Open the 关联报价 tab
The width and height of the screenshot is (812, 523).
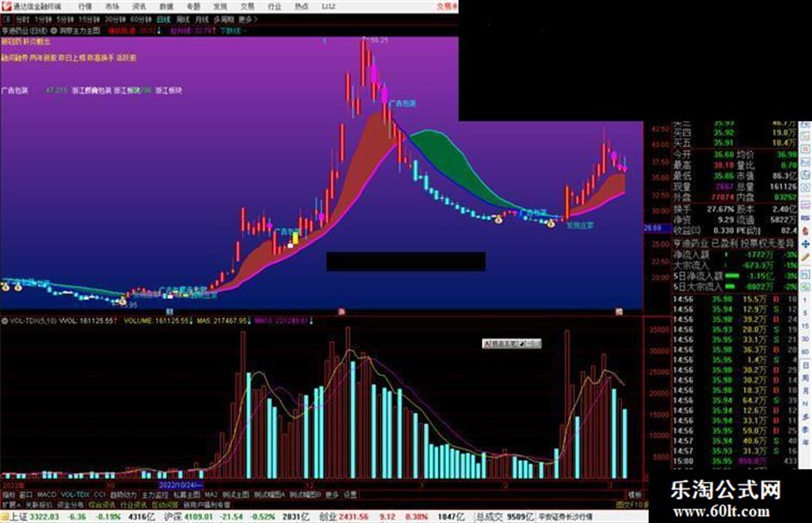click(x=40, y=504)
